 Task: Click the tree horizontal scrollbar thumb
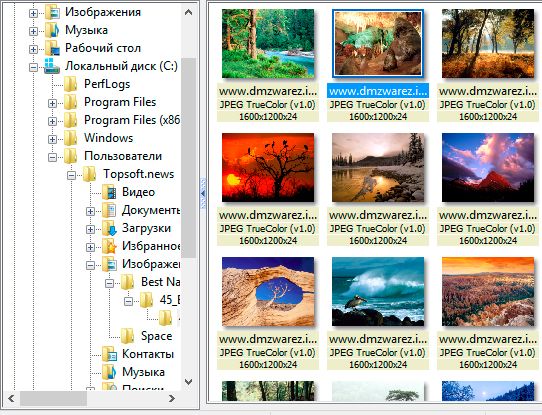point(53,398)
